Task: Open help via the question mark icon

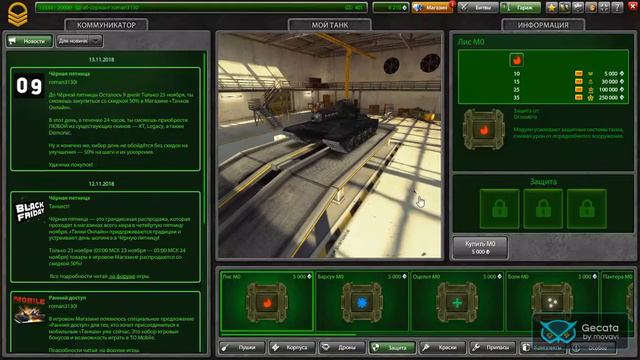Action: coord(617,7)
